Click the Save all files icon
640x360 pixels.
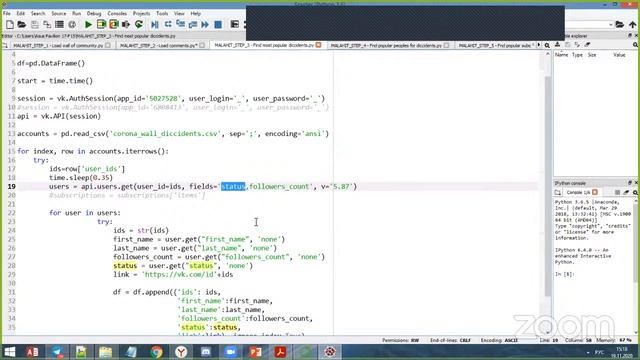pos(47,24)
